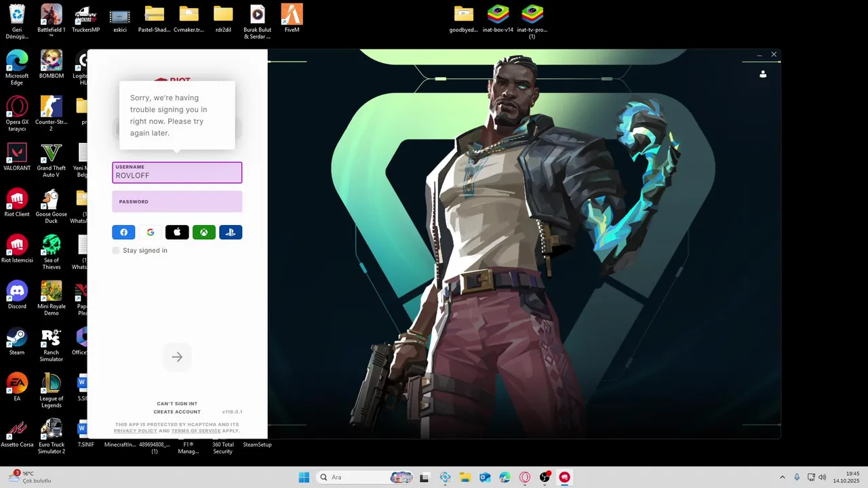Sign in with Google button
Image resolution: width=868 pixels, height=488 pixels.
[x=151, y=232]
